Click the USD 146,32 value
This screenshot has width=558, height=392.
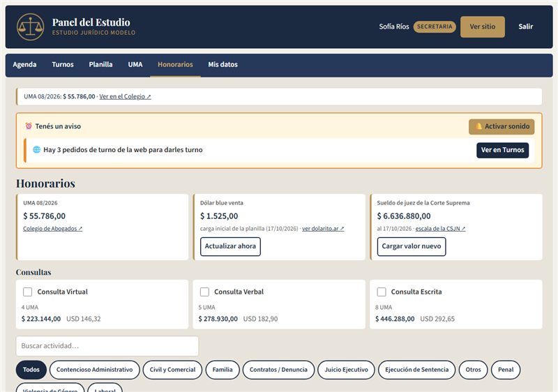84,319
